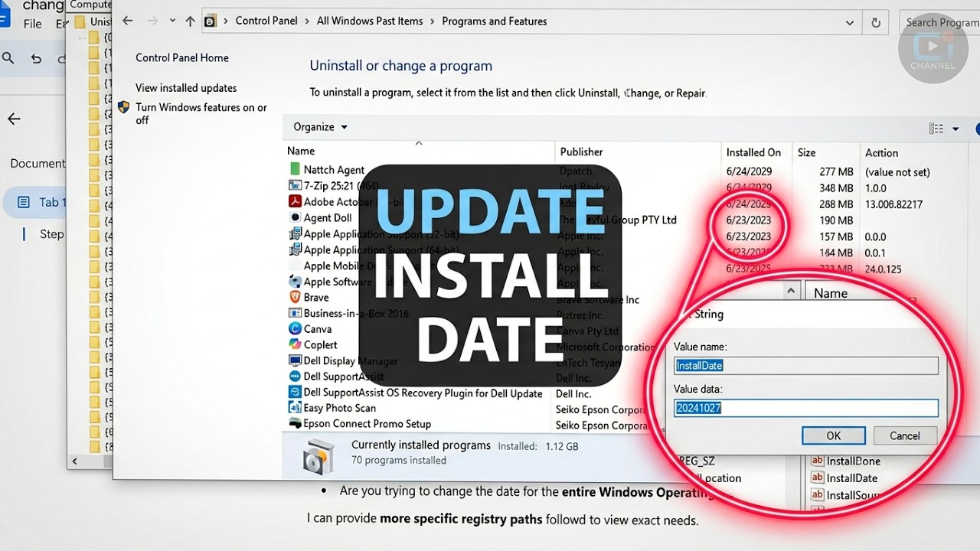Image resolution: width=980 pixels, height=551 pixels.
Task: Open Control Panel Home
Action: pos(182,57)
